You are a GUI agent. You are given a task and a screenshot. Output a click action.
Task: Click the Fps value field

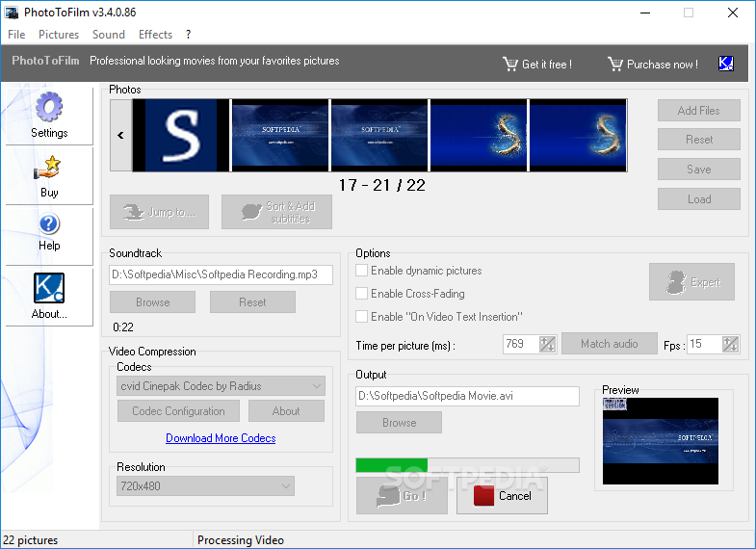[x=704, y=344]
